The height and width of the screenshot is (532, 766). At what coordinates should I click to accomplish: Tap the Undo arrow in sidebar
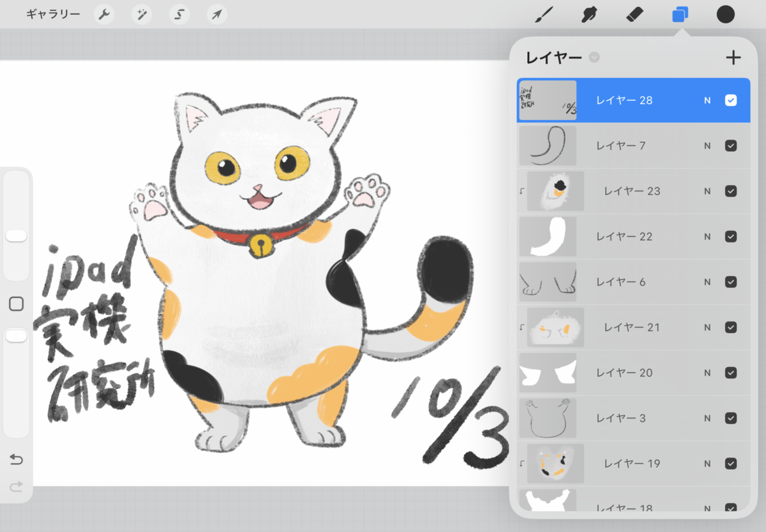pyautogui.click(x=17, y=459)
